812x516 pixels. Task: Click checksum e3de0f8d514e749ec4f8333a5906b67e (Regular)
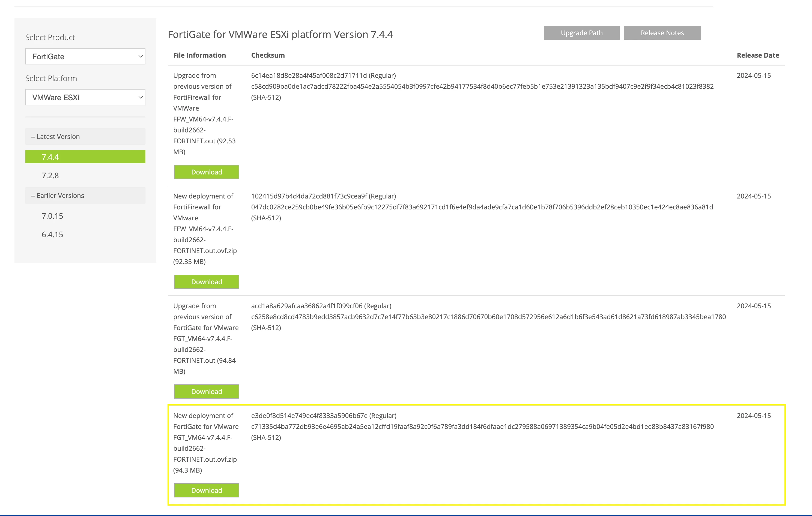point(324,416)
